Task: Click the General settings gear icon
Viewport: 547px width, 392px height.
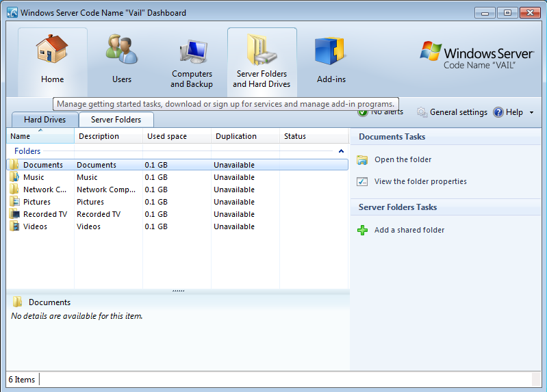Action: (422, 112)
